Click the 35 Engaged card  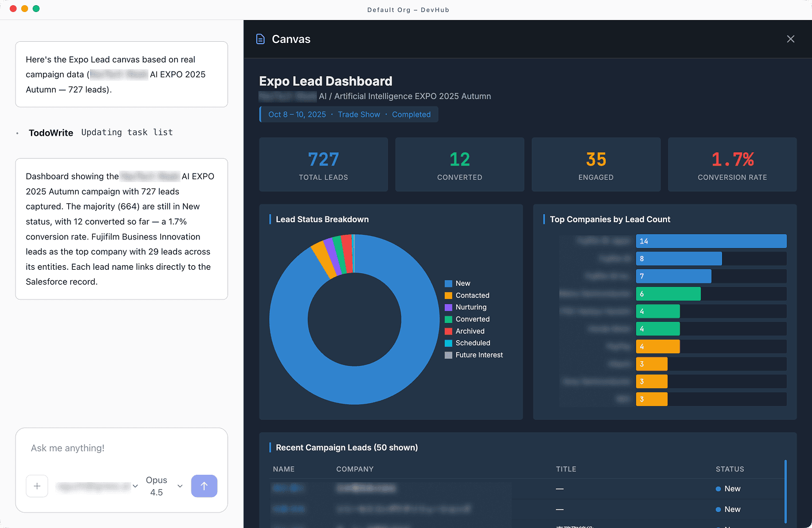click(x=596, y=164)
